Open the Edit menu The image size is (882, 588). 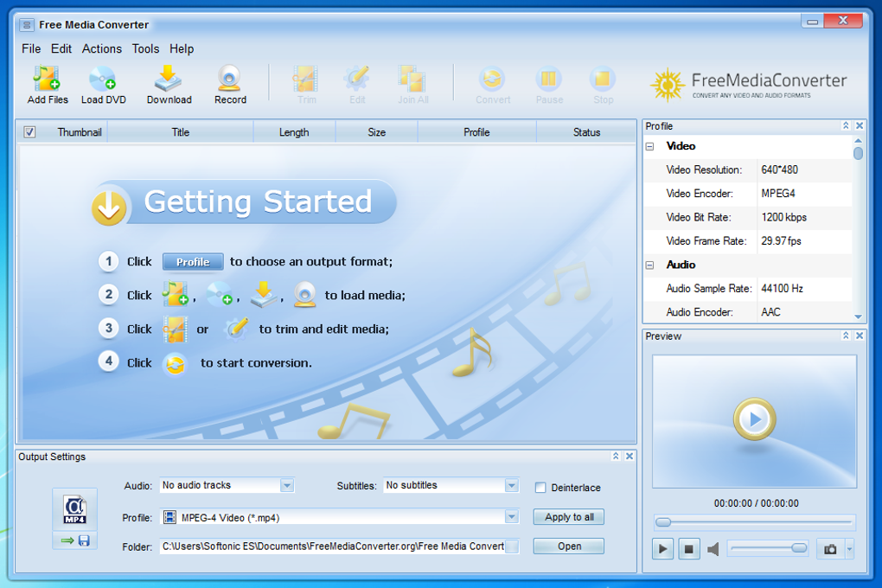61,49
